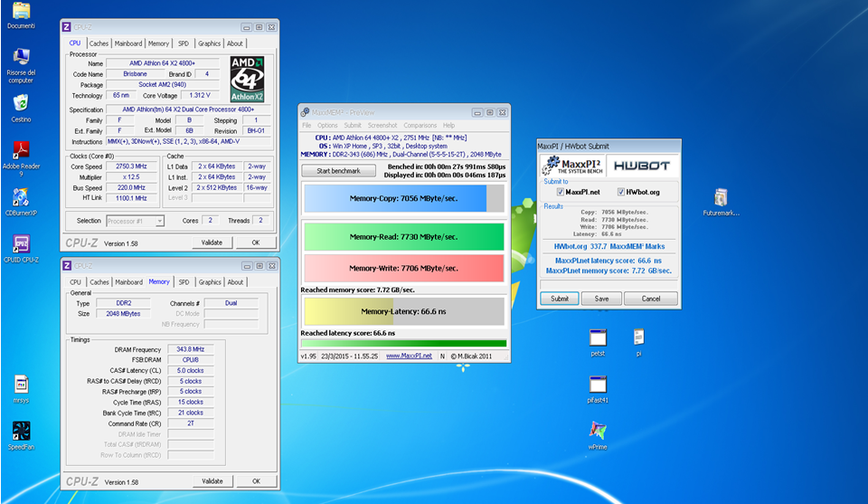Open SPD tab in upper CPU-Z window
The image size is (868, 504).
(184, 43)
